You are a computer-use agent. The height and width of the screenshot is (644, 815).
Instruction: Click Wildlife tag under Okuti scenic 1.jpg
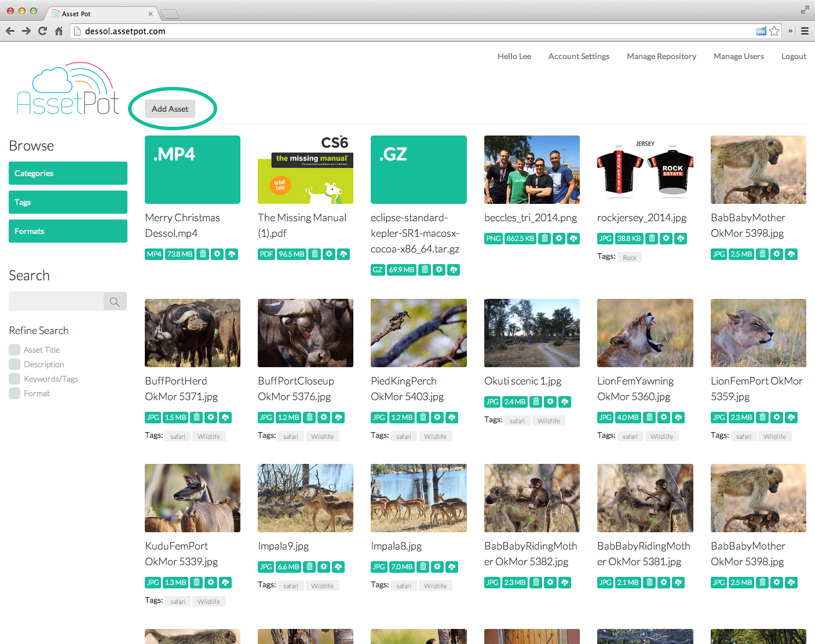pyautogui.click(x=549, y=421)
